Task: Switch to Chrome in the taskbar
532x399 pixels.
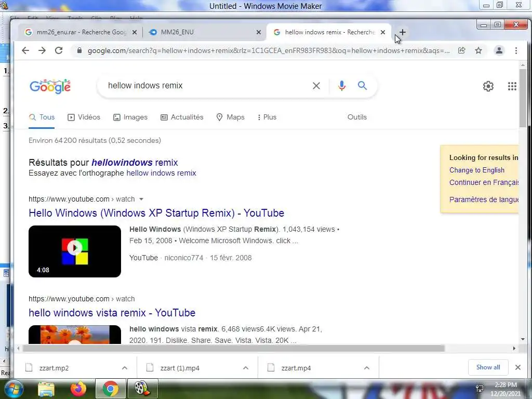Action: 110,389
